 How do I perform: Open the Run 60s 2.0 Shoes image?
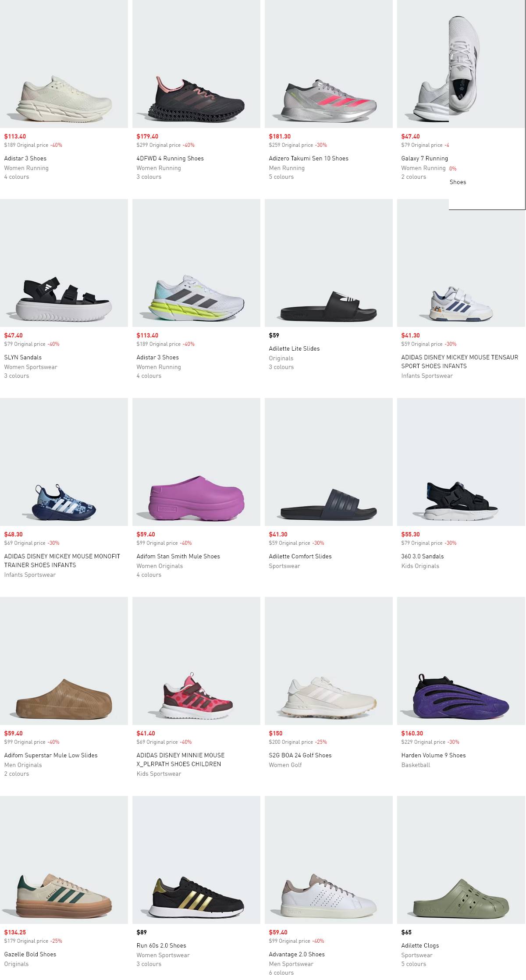coord(196,860)
